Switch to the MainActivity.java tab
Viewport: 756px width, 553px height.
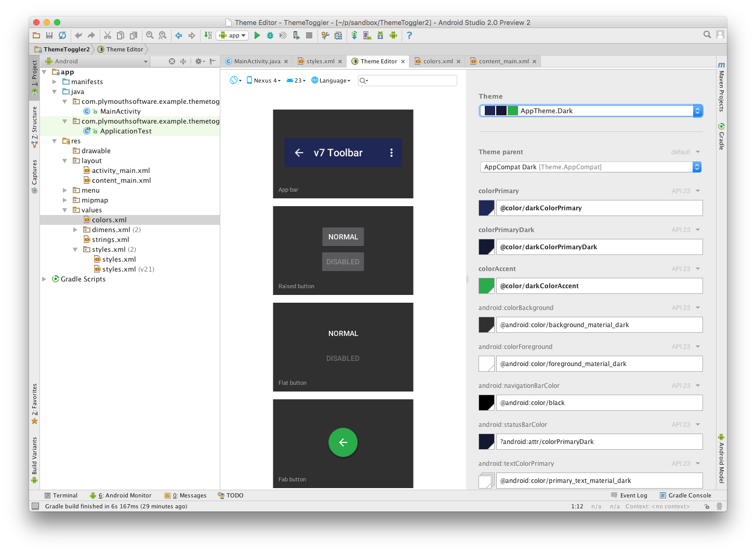coord(257,61)
